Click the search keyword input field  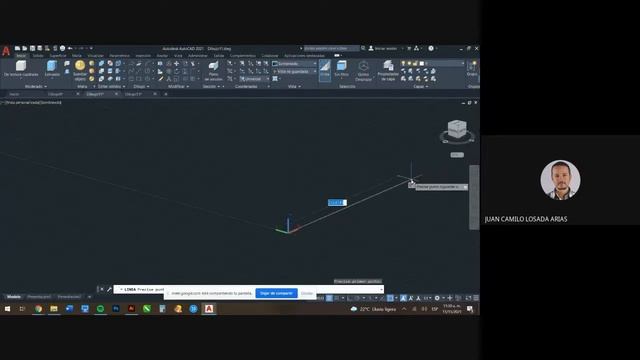(x=331, y=48)
